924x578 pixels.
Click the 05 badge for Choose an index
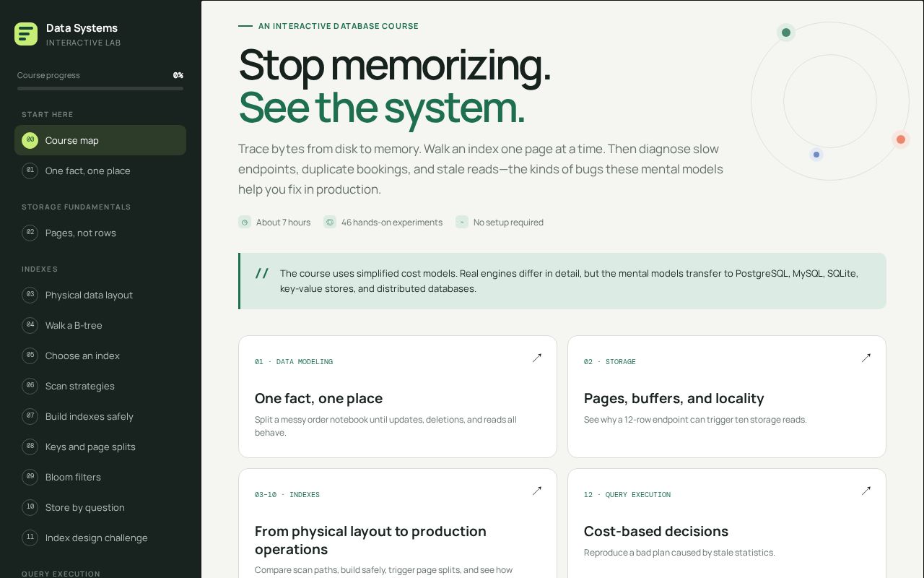(x=30, y=355)
